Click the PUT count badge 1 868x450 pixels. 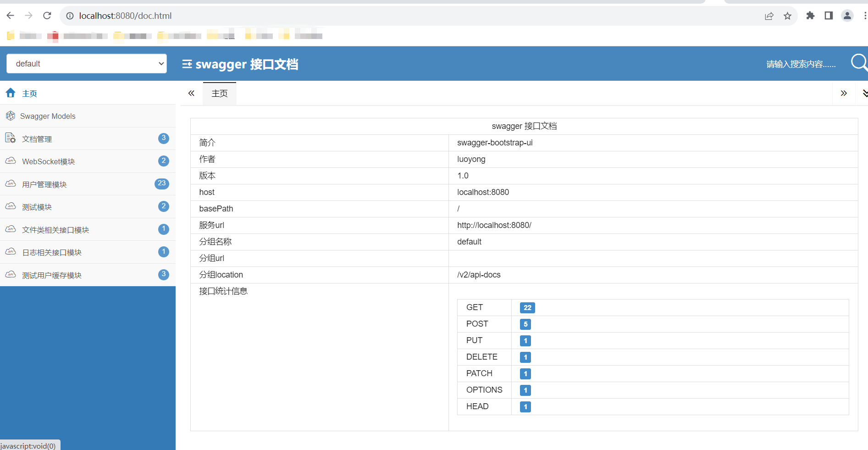pyautogui.click(x=525, y=341)
